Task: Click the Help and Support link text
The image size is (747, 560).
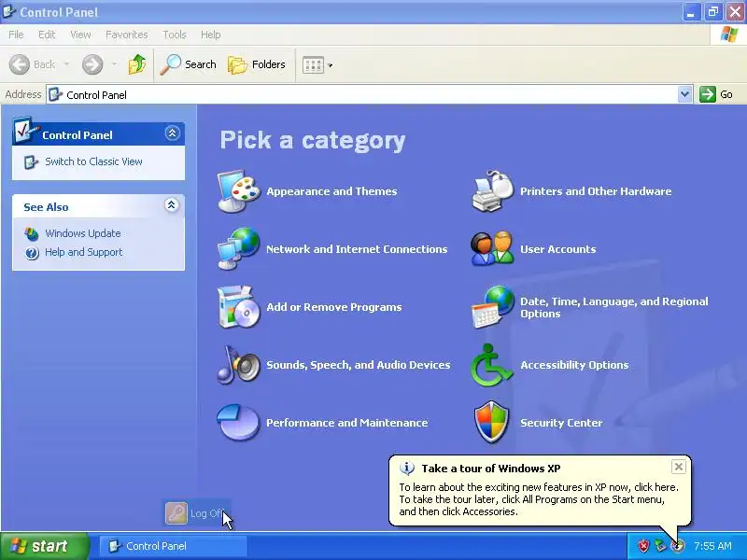Action: (84, 252)
